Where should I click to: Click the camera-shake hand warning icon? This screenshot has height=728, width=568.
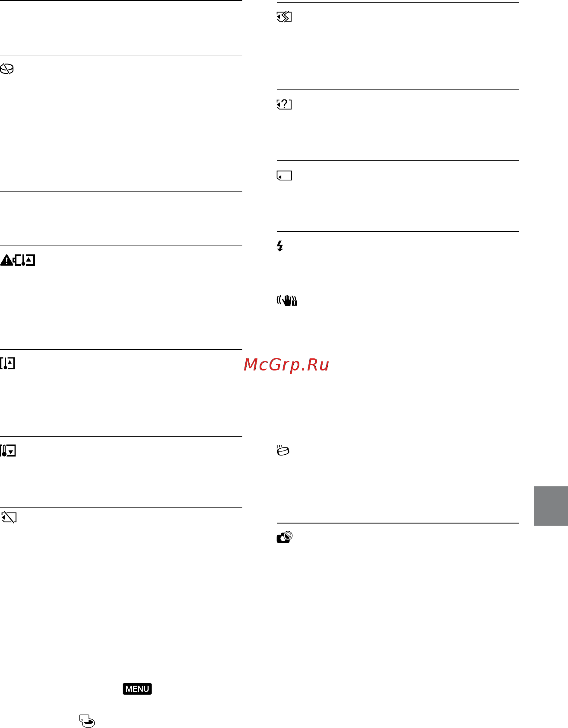(287, 300)
